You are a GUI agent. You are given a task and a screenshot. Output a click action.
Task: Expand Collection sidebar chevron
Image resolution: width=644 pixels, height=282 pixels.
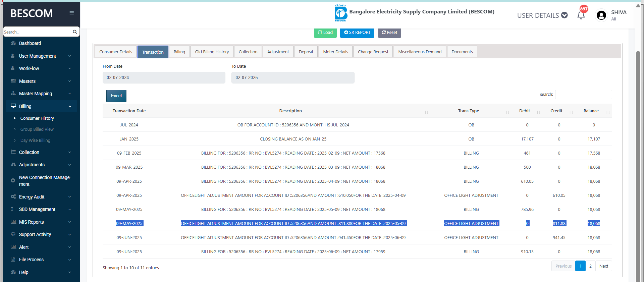click(x=70, y=152)
